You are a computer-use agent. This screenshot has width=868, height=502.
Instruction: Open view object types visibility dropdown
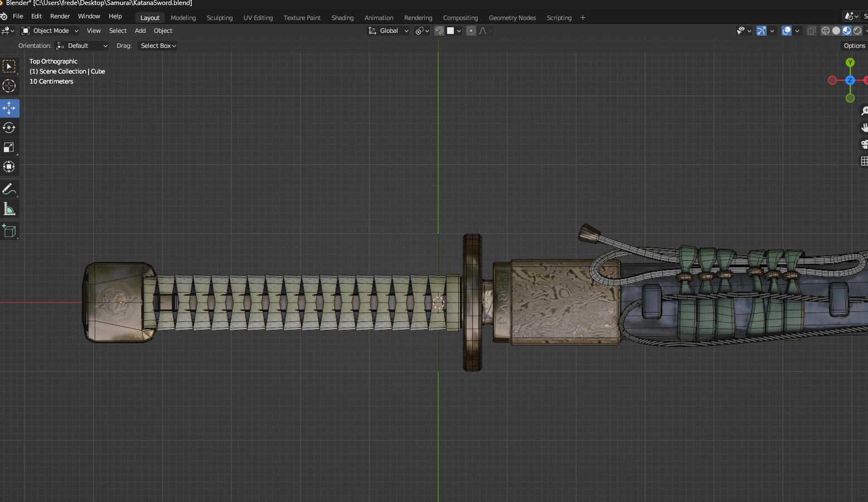[744, 31]
